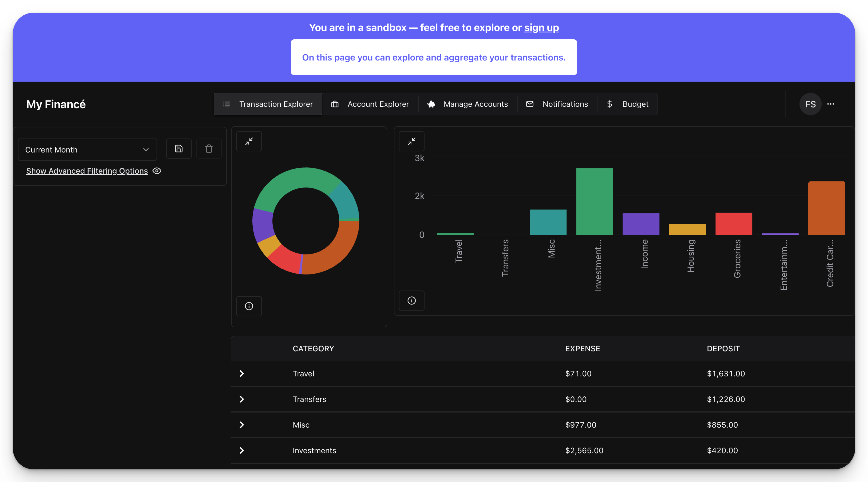Screen dimensions: 868x482
Task: Click the save filter disk icon
Action: (x=179, y=149)
